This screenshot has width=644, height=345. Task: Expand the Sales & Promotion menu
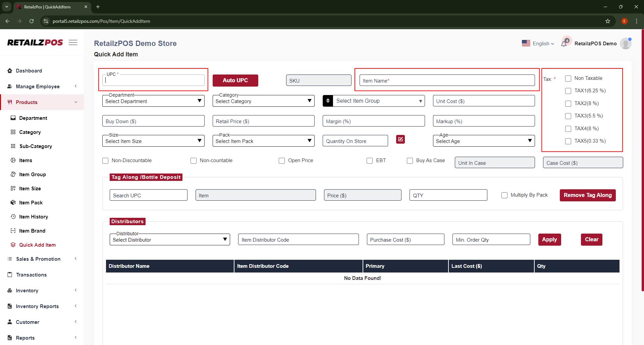38,259
